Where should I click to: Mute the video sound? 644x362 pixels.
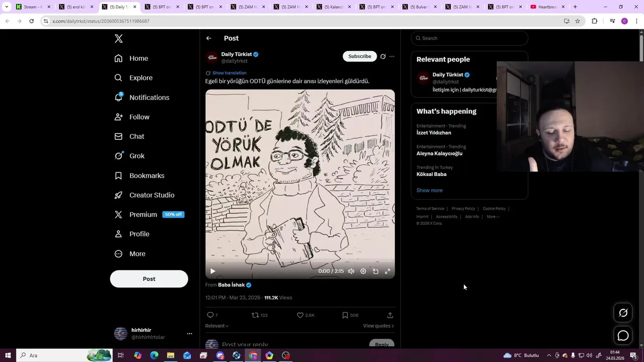tap(351, 271)
